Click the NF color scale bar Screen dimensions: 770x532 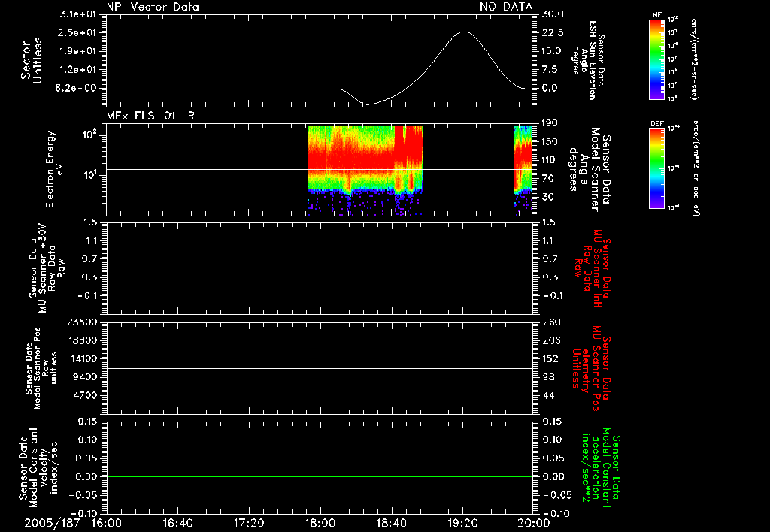(656, 59)
